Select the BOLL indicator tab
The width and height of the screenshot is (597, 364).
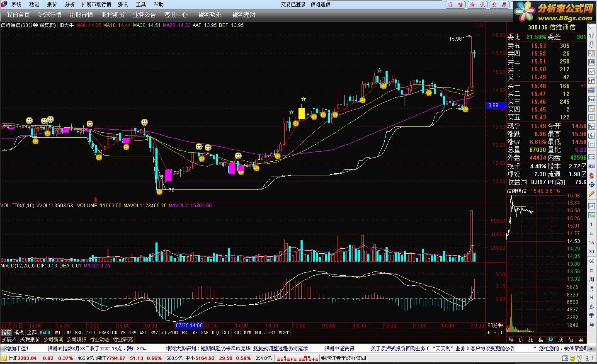pyautogui.click(x=260, y=332)
